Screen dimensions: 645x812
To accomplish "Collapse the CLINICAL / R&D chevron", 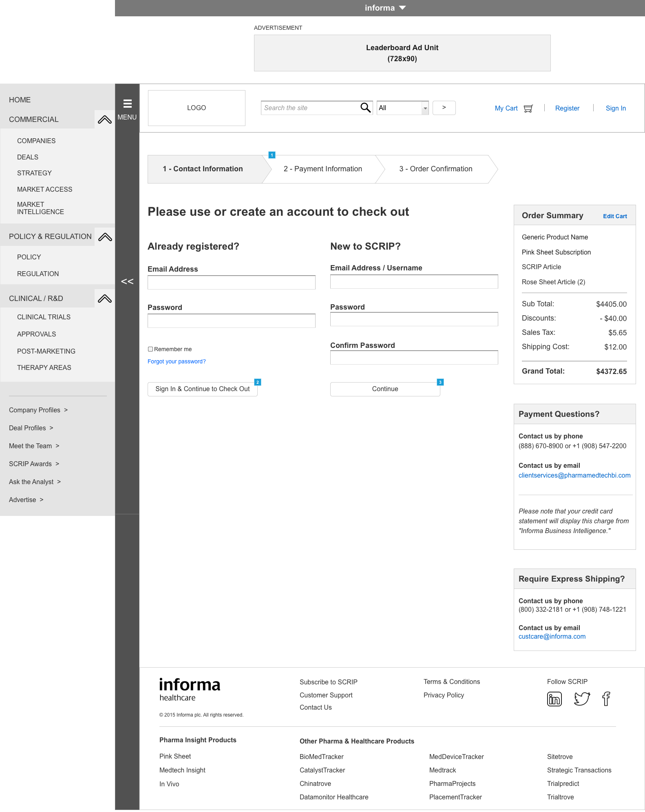I will tap(105, 299).
